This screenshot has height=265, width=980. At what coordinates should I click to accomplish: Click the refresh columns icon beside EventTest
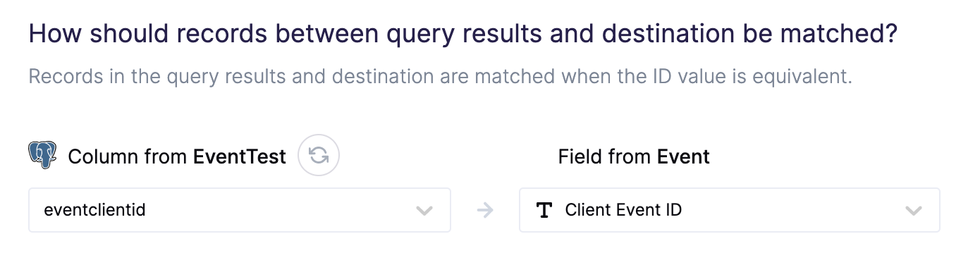319,155
